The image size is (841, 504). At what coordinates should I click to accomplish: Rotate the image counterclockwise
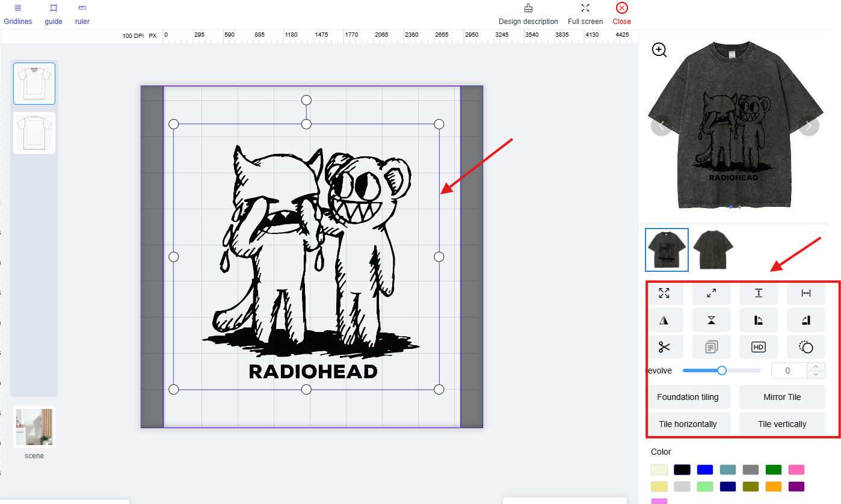(759, 320)
